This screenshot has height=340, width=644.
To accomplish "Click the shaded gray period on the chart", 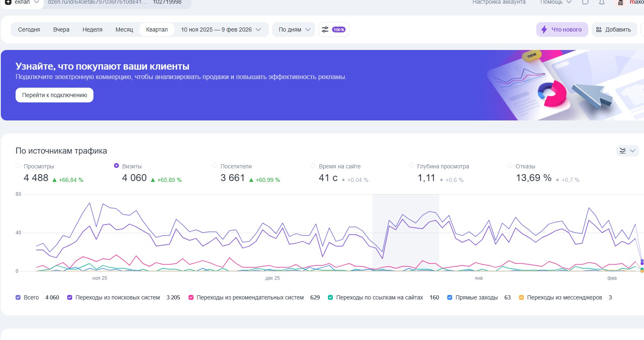I will point(406,232).
